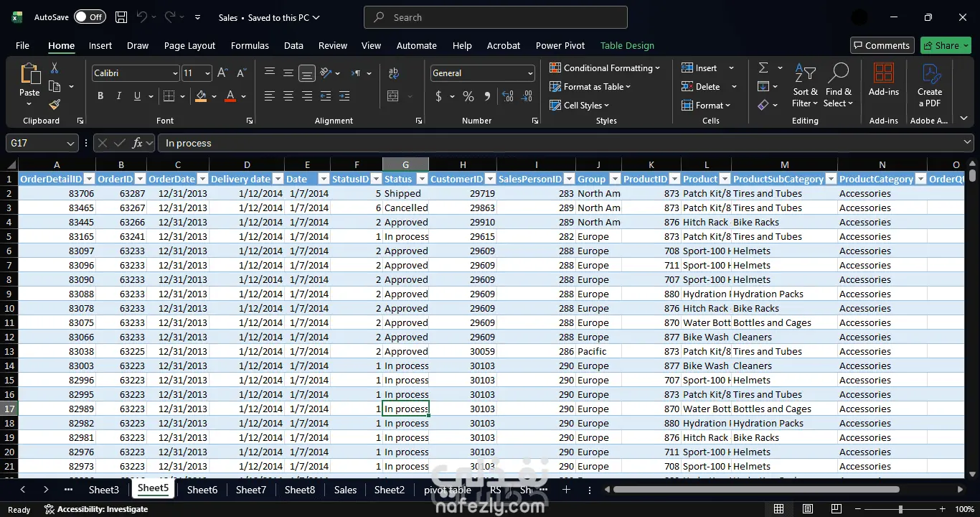
Task: Click the Share button
Action: click(946, 45)
